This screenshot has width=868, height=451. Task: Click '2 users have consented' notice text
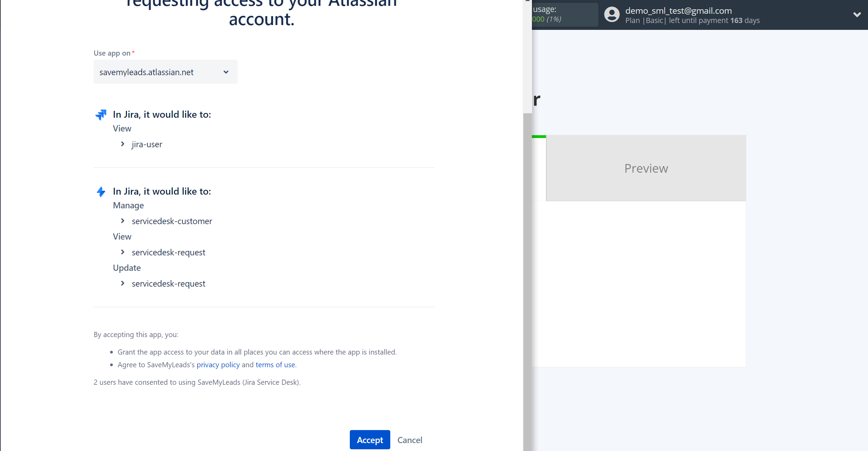(x=197, y=382)
